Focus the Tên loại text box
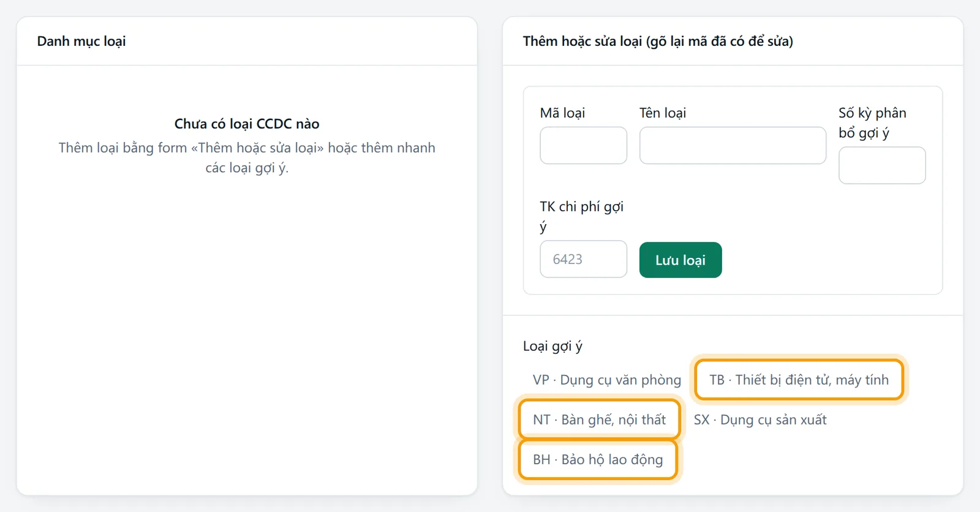Screen dimensions: 980x512 [733, 145]
